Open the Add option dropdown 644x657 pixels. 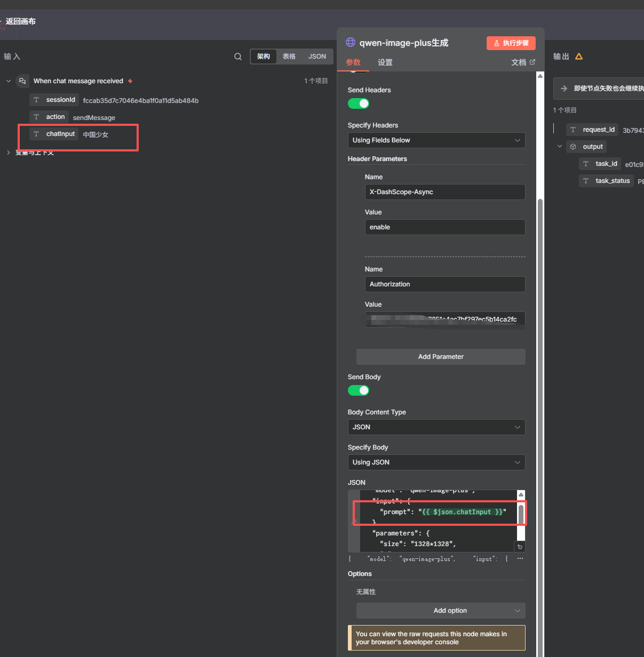pyautogui.click(x=441, y=611)
